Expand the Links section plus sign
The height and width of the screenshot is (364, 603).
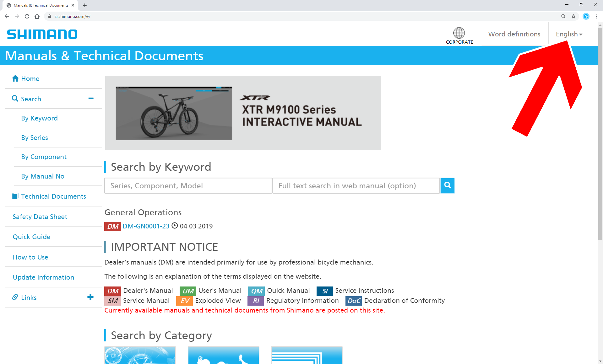(x=90, y=297)
